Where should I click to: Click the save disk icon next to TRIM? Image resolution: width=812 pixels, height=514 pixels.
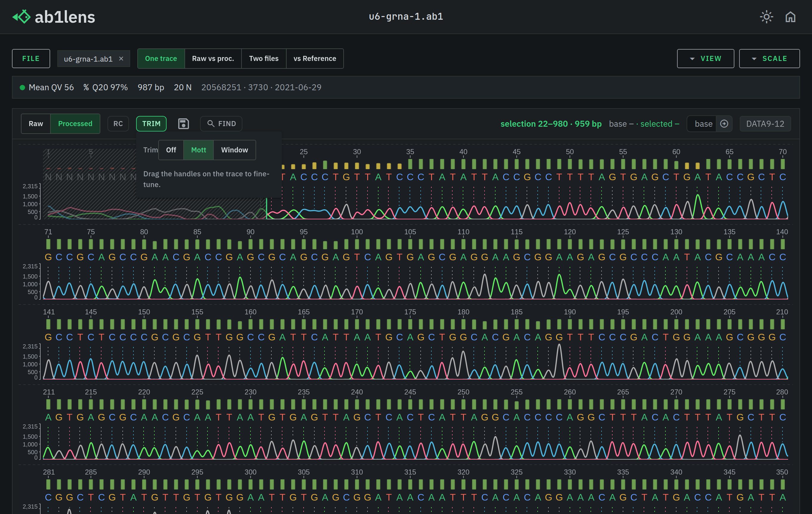pos(183,123)
